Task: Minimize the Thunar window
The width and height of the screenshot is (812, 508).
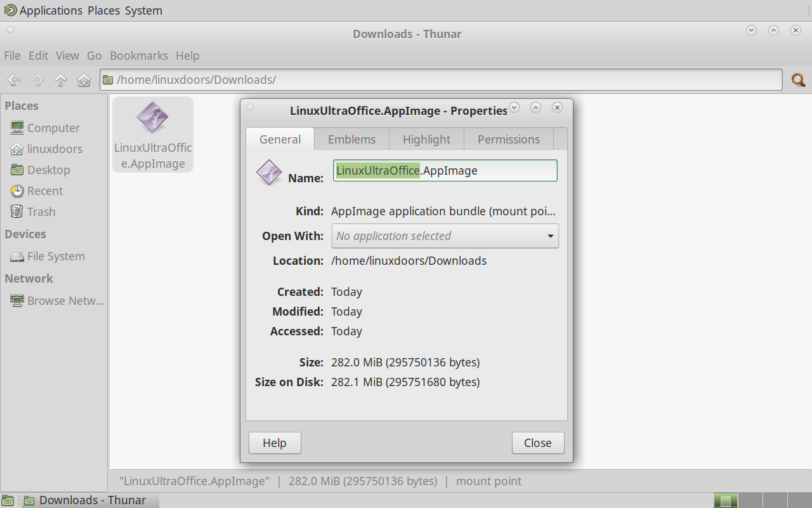Action: 752,30
